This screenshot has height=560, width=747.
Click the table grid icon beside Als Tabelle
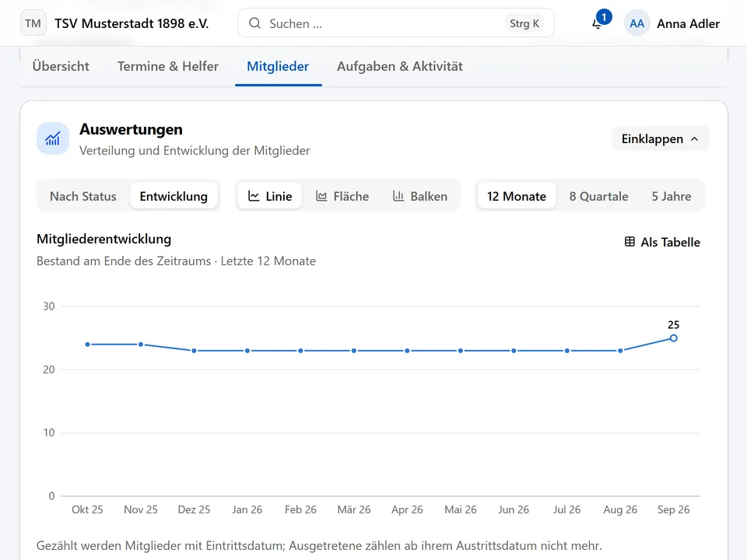click(x=630, y=242)
